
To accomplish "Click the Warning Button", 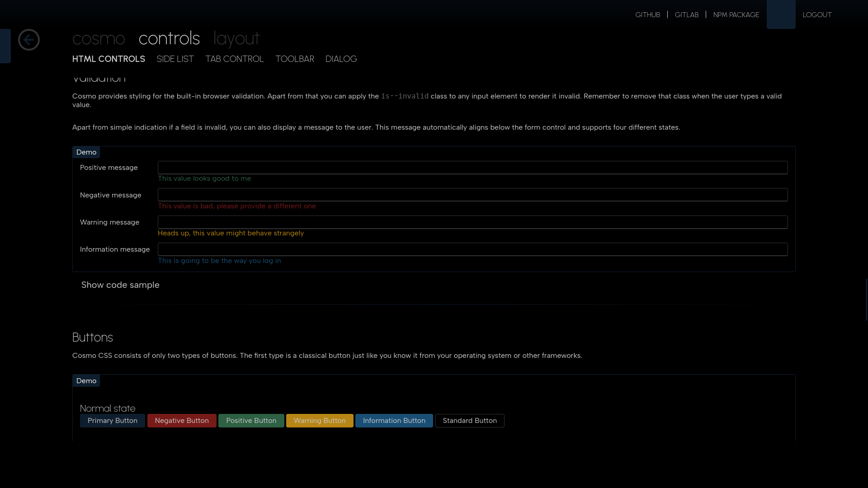I will tap(320, 421).
